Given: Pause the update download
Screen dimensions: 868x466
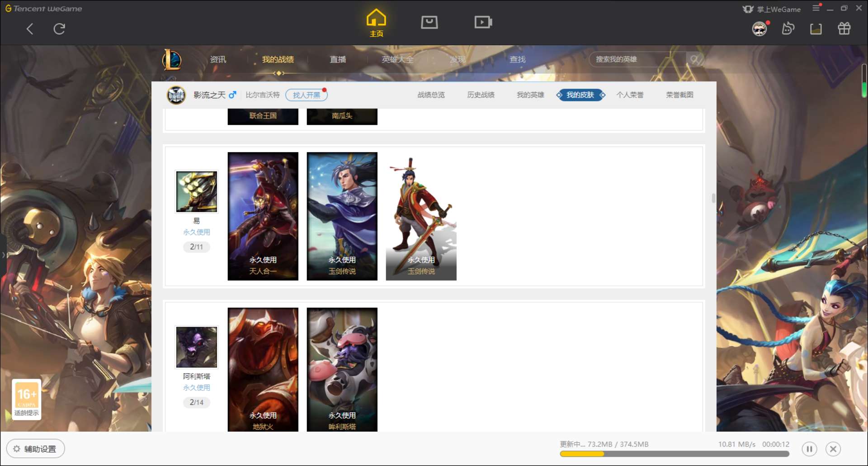Looking at the screenshot, I should (809, 449).
